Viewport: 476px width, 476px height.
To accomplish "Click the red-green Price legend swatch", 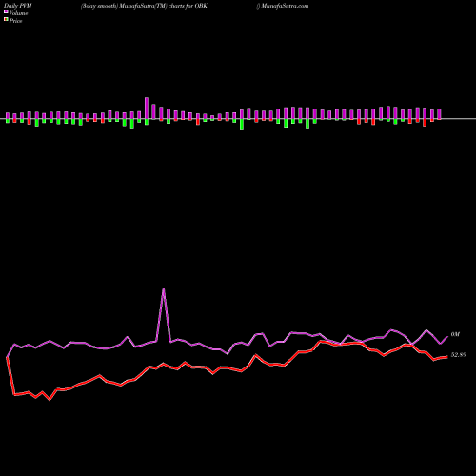I will 6,20.
